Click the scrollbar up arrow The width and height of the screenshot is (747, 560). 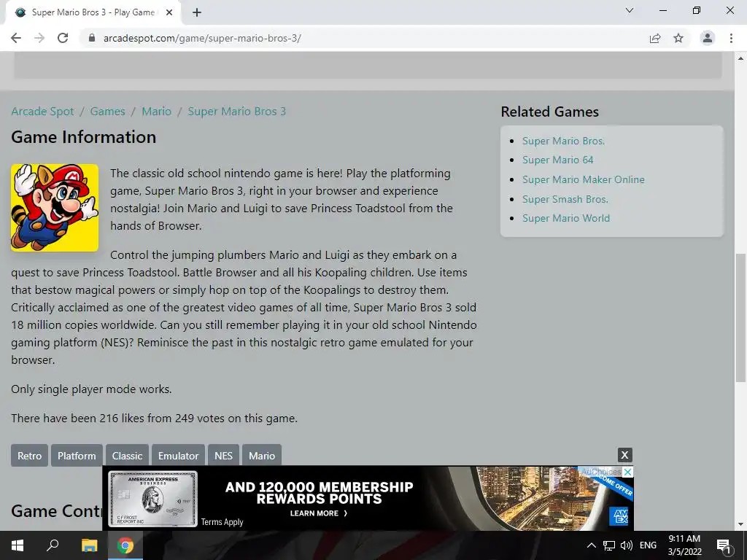(x=740, y=58)
